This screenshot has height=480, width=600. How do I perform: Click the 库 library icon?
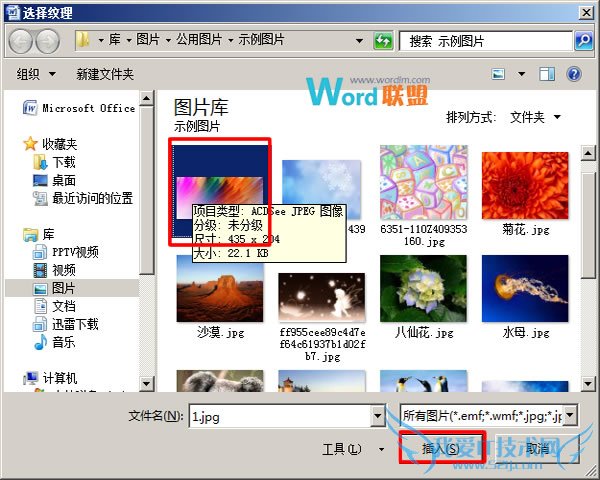[31, 234]
